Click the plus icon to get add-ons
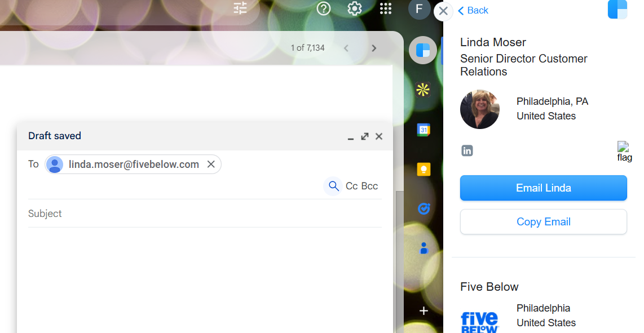This screenshot has width=644, height=333. pyautogui.click(x=424, y=310)
